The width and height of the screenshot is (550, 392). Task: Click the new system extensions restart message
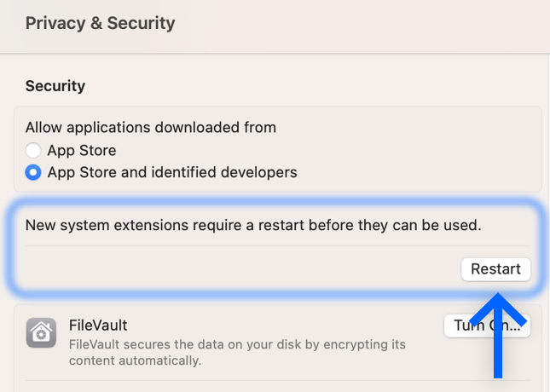click(253, 225)
